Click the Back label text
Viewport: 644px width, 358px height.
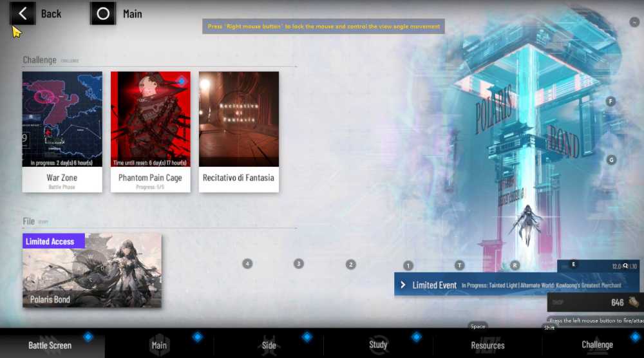coord(51,14)
